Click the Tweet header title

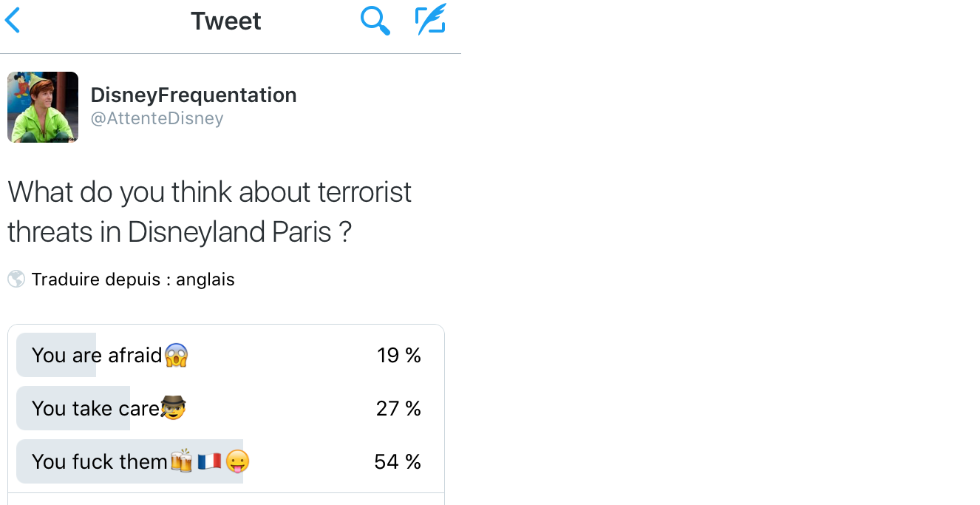(x=226, y=21)
